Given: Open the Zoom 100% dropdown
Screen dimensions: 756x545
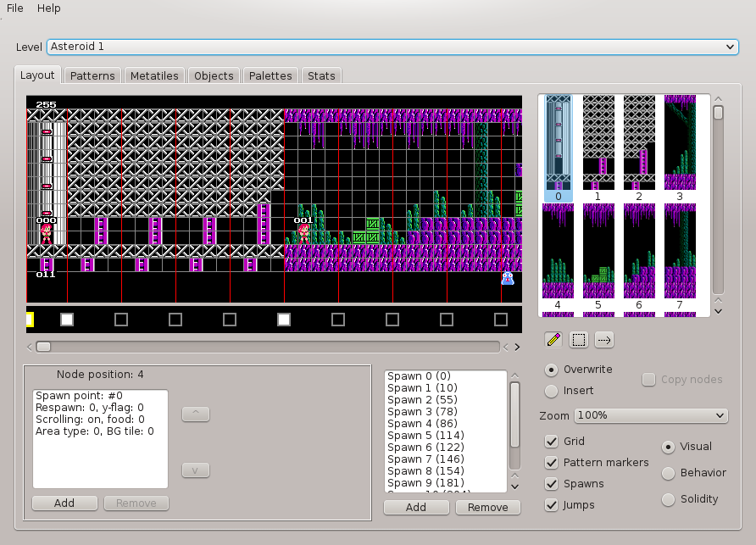Looking at the screenshot, I should (x=650, y=415).
